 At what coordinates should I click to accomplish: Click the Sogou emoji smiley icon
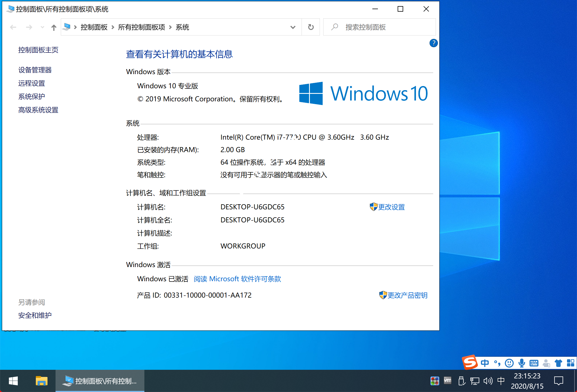[509, 363]
